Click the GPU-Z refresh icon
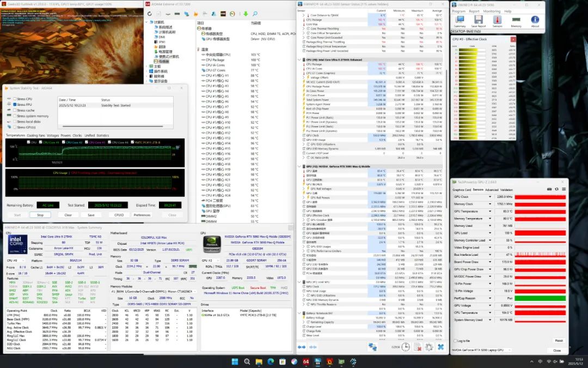This screenshot has height=368, width=588. tap(556, 189)
